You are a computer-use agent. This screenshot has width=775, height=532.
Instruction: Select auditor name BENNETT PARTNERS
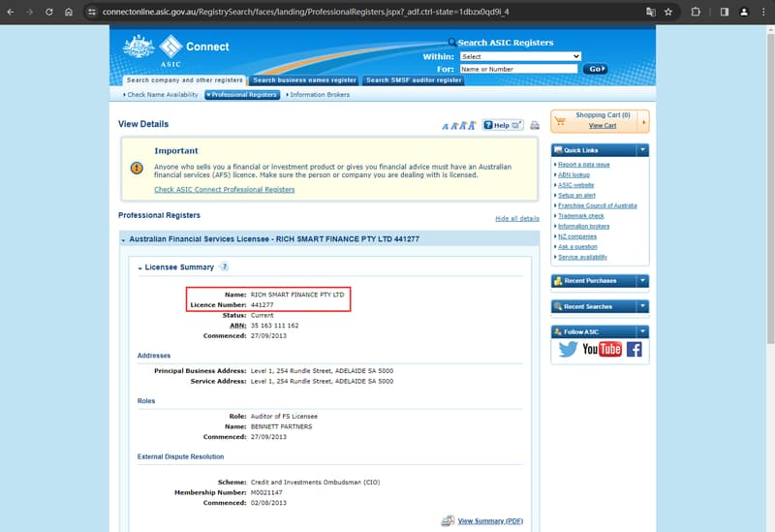coord(281,426)
